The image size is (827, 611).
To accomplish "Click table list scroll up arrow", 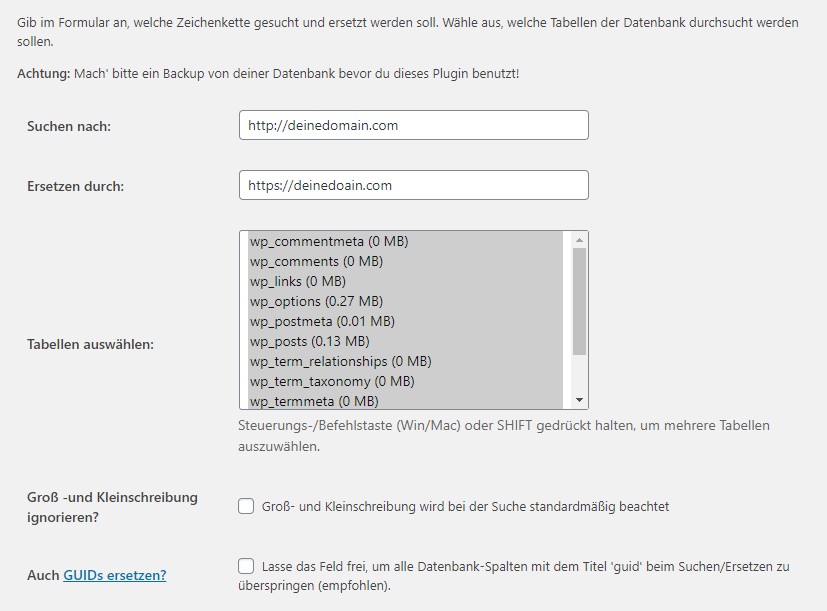I will tap(580, 240).
